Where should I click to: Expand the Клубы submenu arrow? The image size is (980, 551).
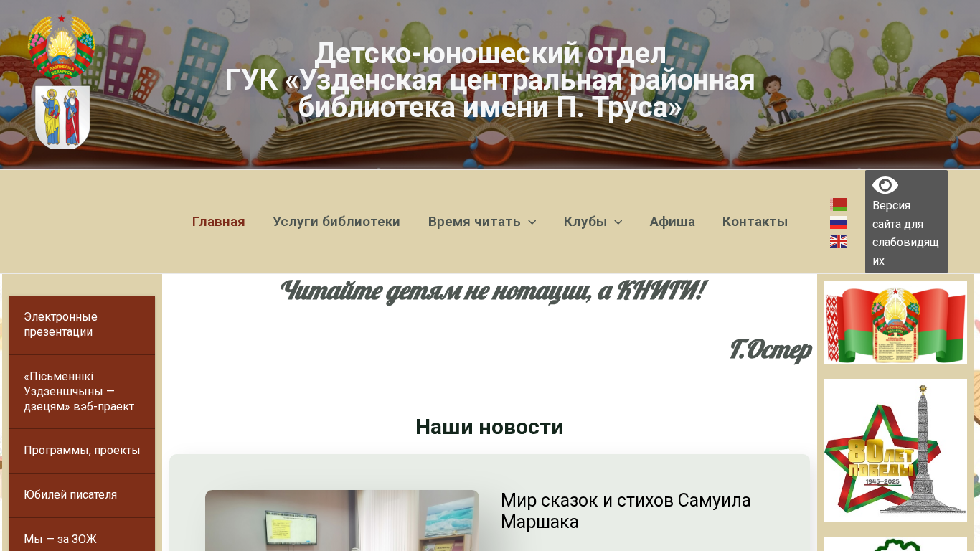pos(618,222)
